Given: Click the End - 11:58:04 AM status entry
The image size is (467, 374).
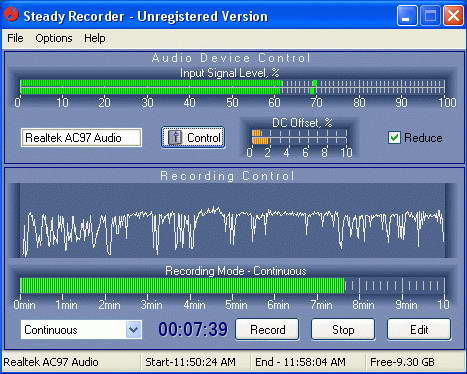Looking at the screenshot, I should point(300,362).
